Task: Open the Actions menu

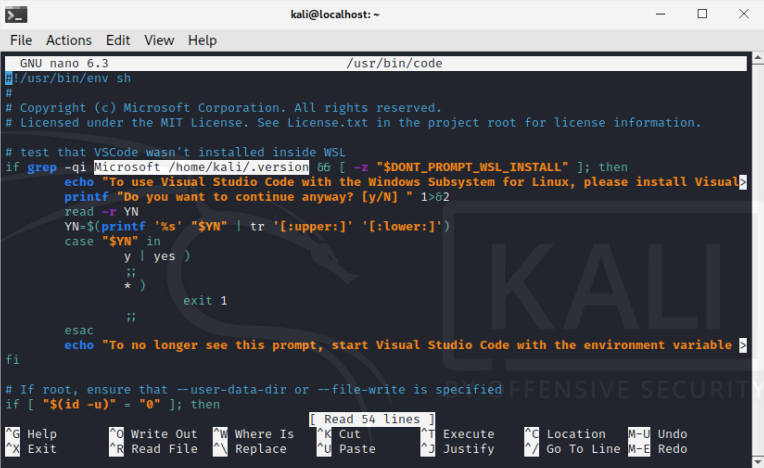Action: pos(69,40)
